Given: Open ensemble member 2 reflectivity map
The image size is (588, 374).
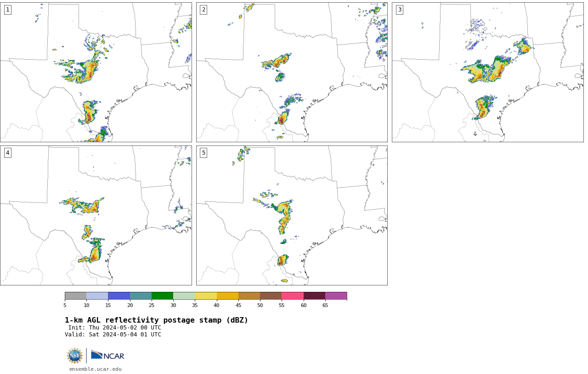Looking at the screenshot, I should click(x=292, y=72).
